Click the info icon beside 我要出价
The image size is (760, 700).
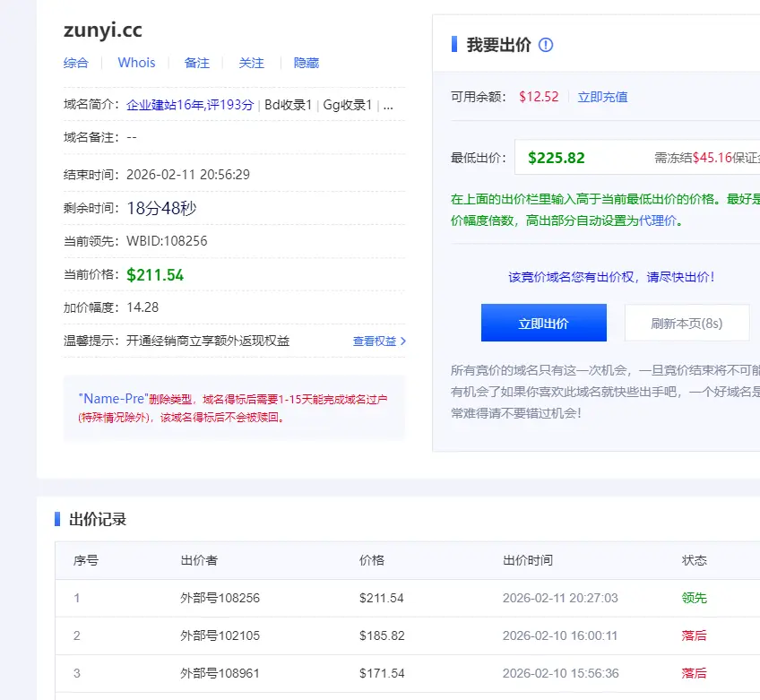click(546, 45)
